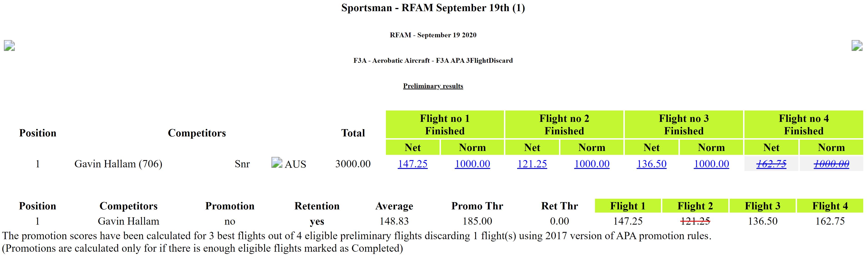Open Flight 1 norm score 1000.00
868x256 pixels.
[x=472, y=164]
